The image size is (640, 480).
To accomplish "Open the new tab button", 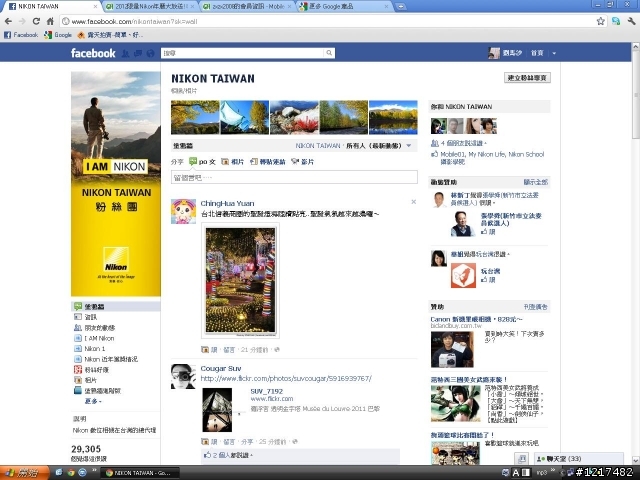I will pos(401,7).
